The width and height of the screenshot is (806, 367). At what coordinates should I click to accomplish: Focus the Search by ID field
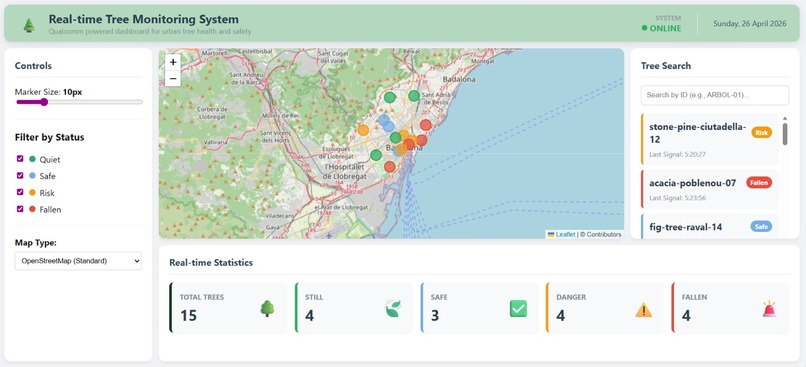coord(715,95)
